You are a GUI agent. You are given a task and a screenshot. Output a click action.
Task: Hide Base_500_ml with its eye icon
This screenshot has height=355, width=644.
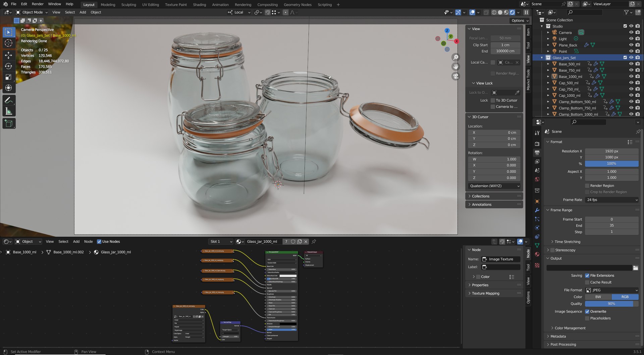tap(631, 64)
